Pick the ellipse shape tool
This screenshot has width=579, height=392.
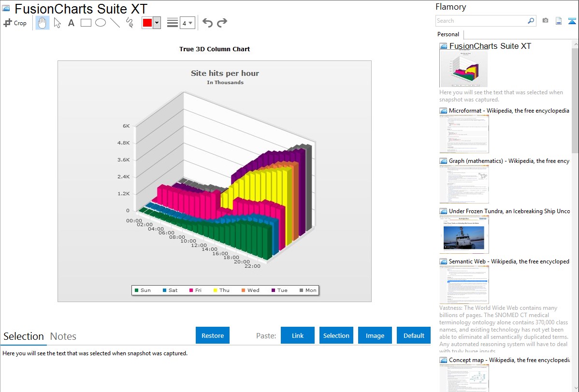[101, 23]
